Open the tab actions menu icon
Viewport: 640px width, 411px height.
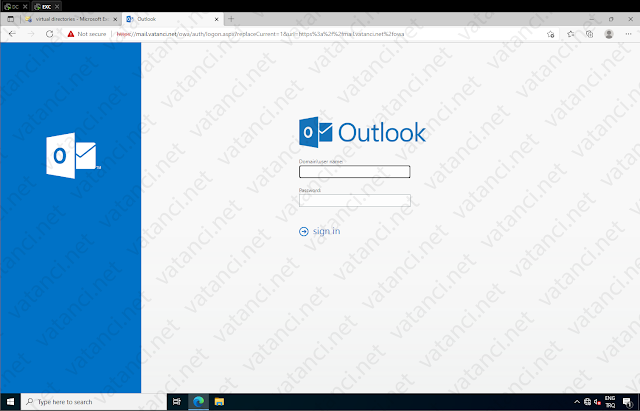[x=11, y=19]
